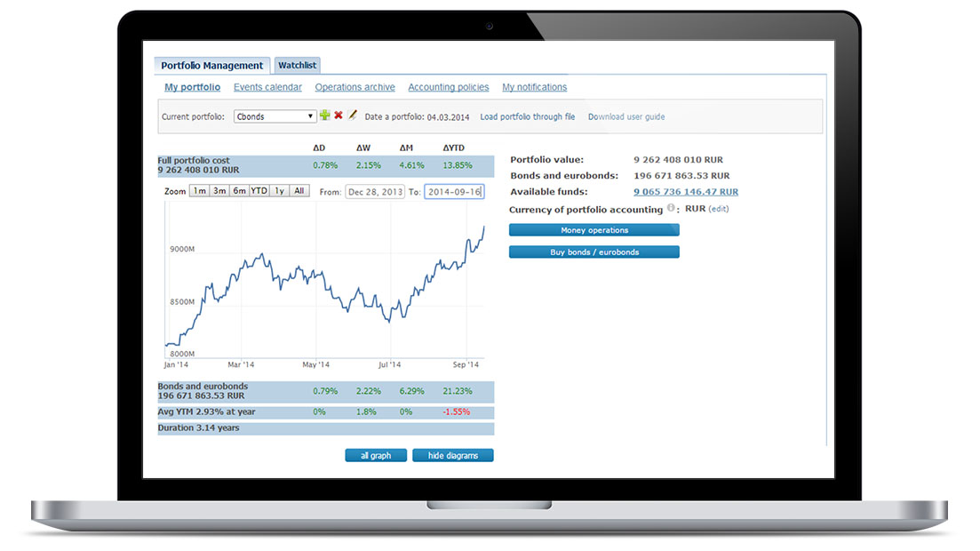
Task: Set chart zoom to YTD
Action: tap(259, 191)
